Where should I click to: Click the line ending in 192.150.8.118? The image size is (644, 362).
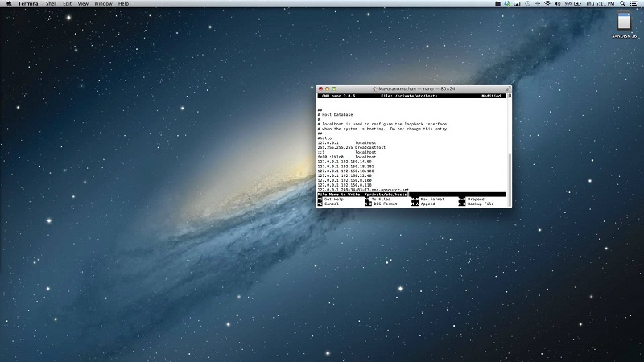point(345,185)
